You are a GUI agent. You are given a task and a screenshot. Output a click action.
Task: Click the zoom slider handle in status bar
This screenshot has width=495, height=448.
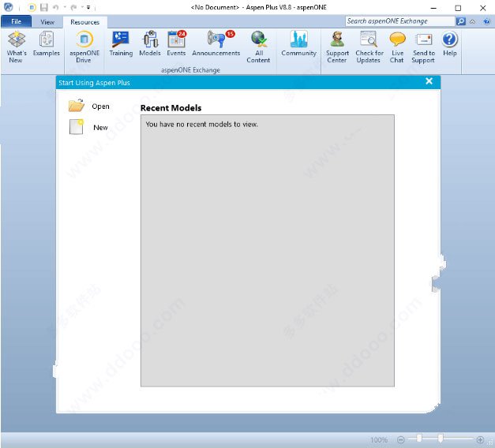tap(440, 439)
